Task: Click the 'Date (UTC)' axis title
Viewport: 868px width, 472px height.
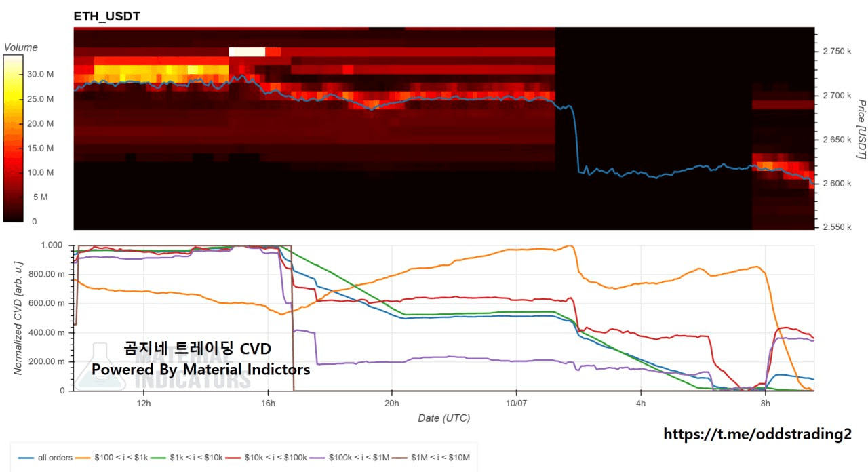Action: tap(443, 418)
